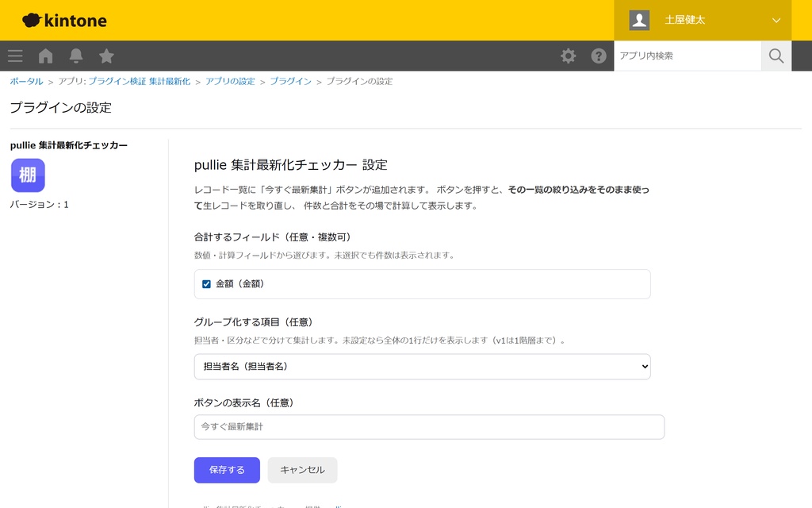Click the search magnifier button
This screenshot has height=508, width=812.
pyautogui.click(x=776, y=56)
